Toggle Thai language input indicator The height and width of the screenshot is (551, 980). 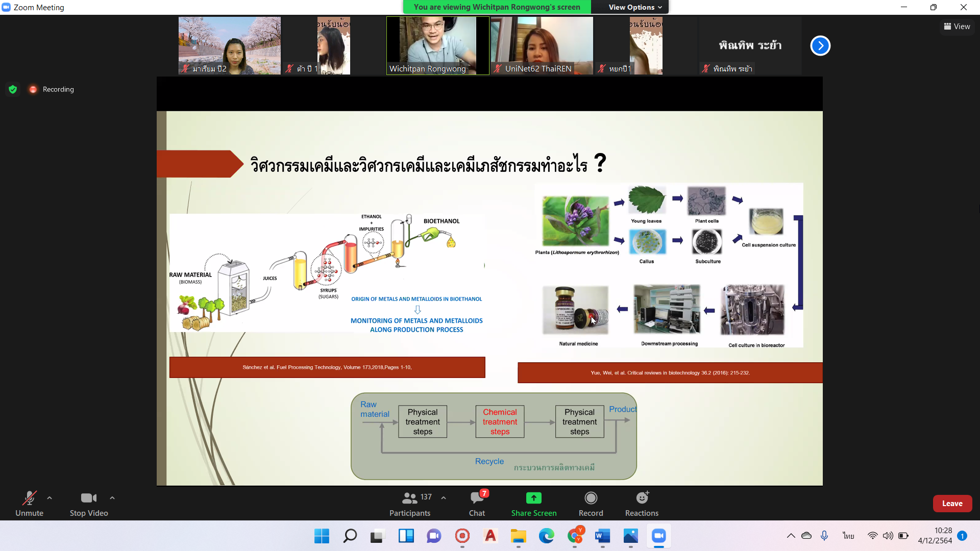click(848, 536)
